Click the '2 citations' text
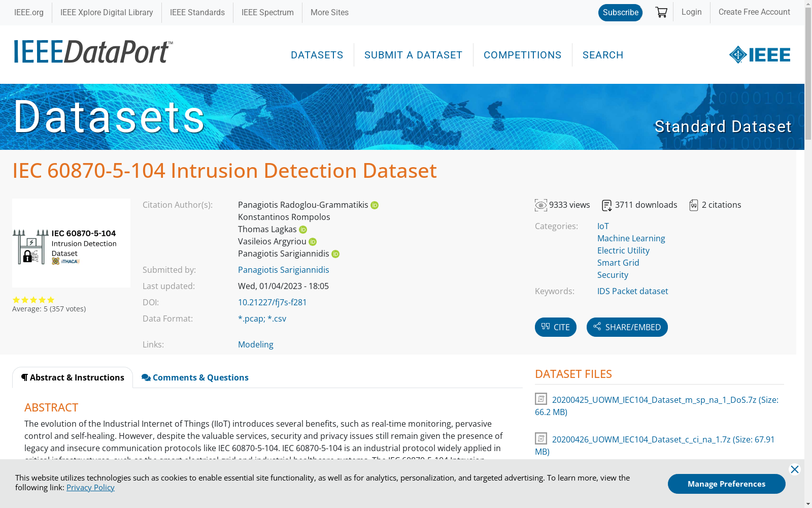This screenshot has height=508, width=812. tap(721, 205)
